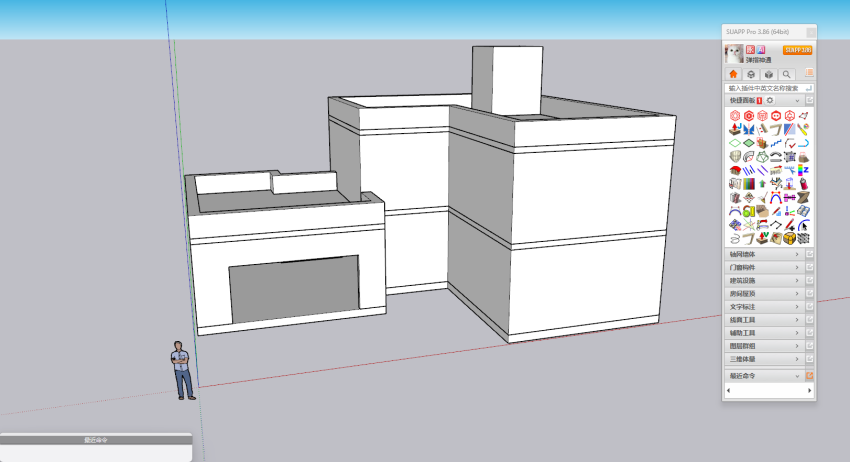Click the red 1 badge beside 快捷面板
This screenshot has height=462, width=850.
[x=759, y=100]
